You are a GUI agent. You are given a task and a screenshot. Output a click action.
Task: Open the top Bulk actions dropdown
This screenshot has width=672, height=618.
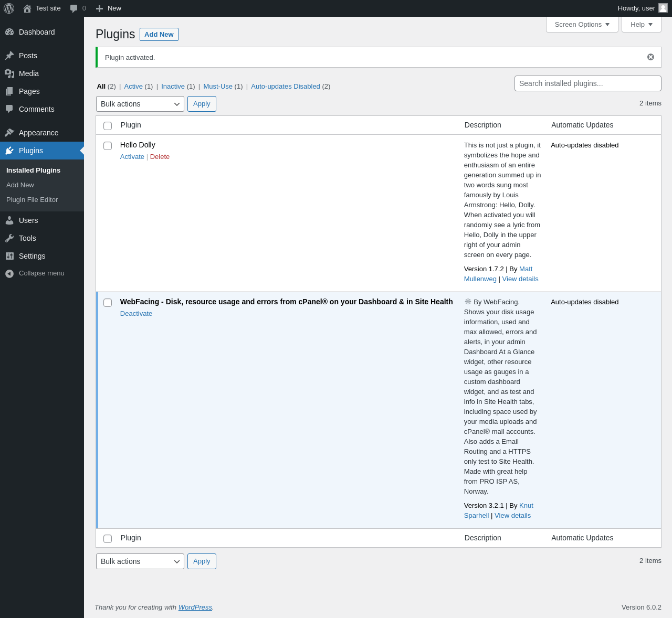140,104
